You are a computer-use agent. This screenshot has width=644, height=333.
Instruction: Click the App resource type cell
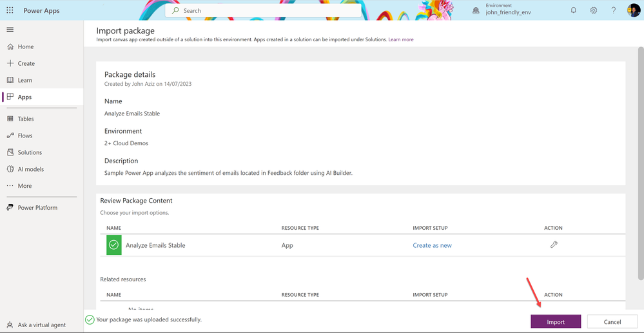point(287,245)
